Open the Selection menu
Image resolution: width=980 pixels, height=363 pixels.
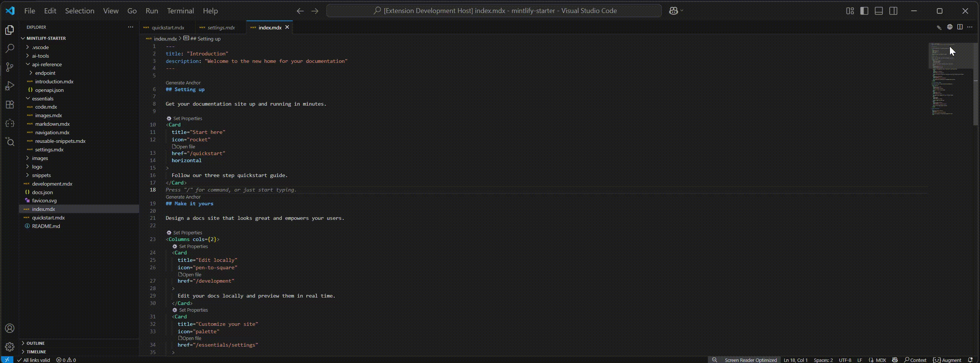[80, 11]
